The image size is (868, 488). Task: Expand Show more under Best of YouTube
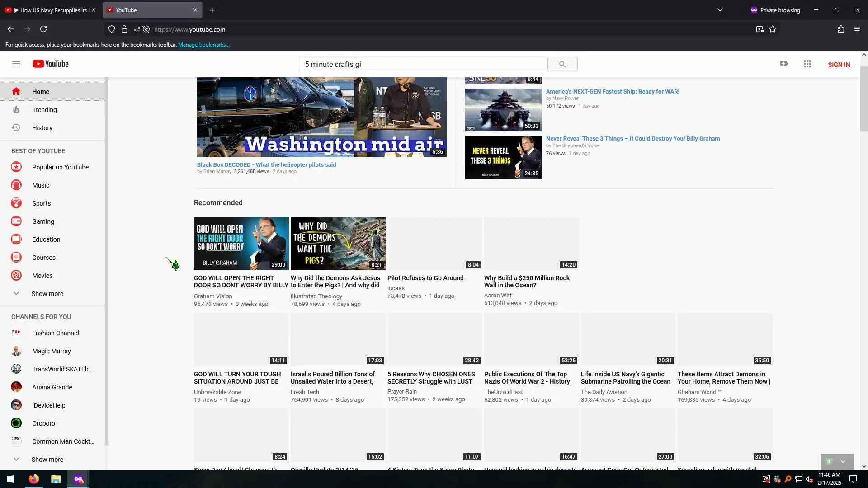[47, 294]
